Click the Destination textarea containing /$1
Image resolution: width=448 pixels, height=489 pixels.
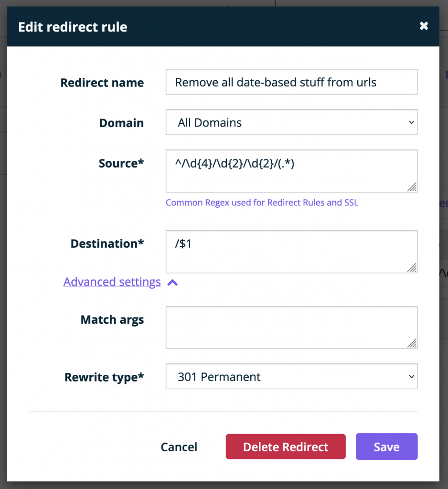coord(291,252)
